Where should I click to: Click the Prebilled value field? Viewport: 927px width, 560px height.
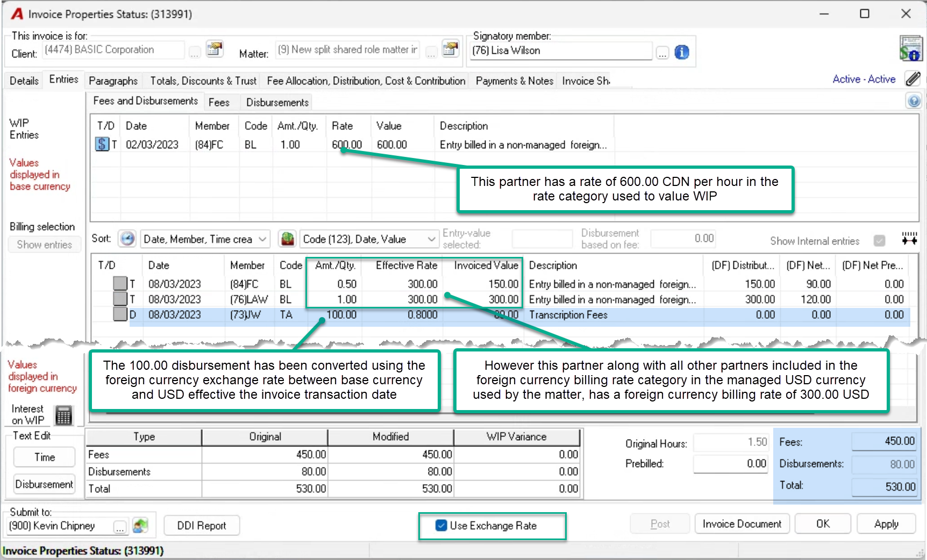731,463
